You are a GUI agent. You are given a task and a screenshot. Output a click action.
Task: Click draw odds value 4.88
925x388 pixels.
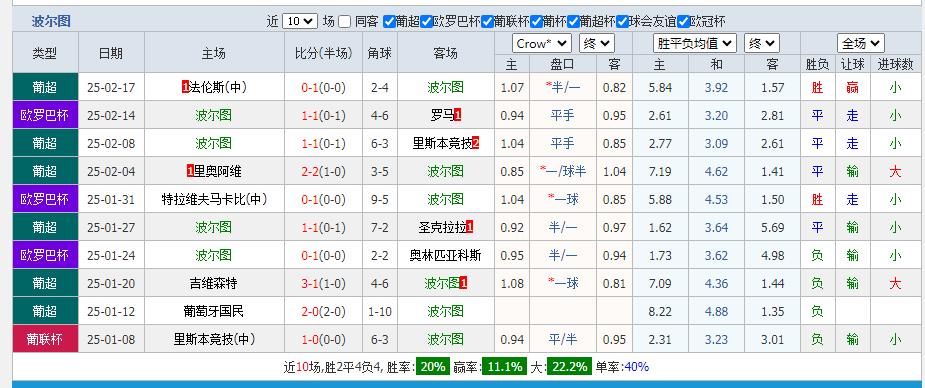tap(716, 312)
